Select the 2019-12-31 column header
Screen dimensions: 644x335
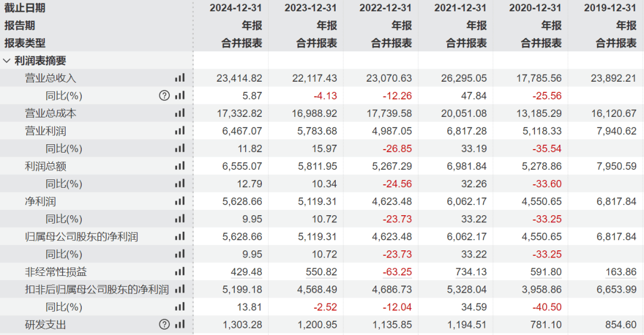[611, 8]
